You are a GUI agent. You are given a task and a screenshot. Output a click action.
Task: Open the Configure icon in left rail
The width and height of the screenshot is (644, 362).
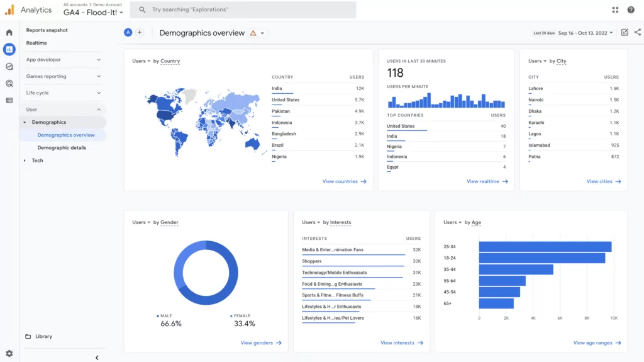9,100
